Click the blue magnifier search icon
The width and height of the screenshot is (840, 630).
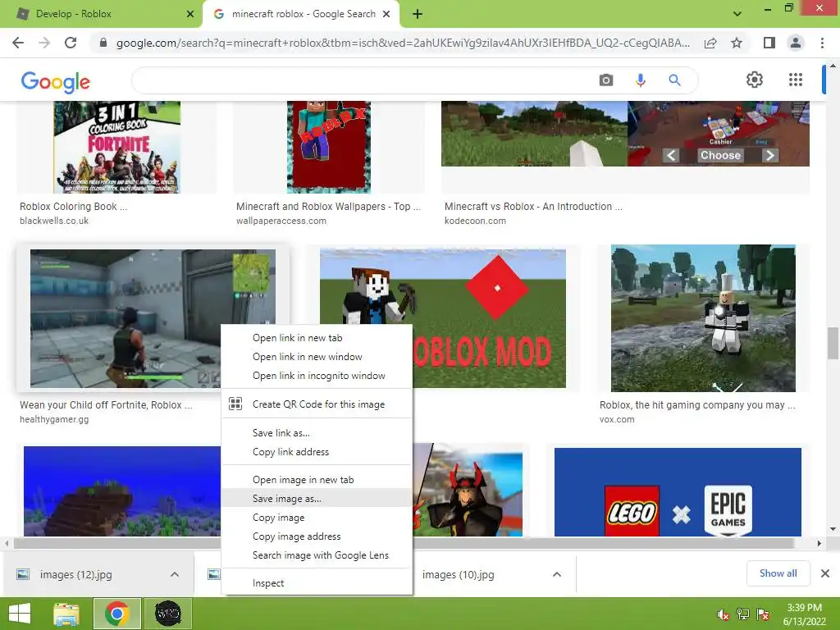pyautogui.click(x=674, y=80)
